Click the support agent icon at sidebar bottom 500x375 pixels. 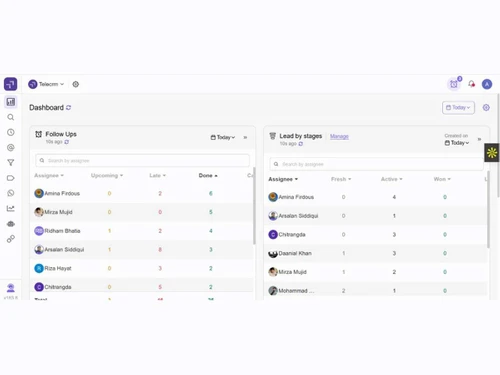11,287
